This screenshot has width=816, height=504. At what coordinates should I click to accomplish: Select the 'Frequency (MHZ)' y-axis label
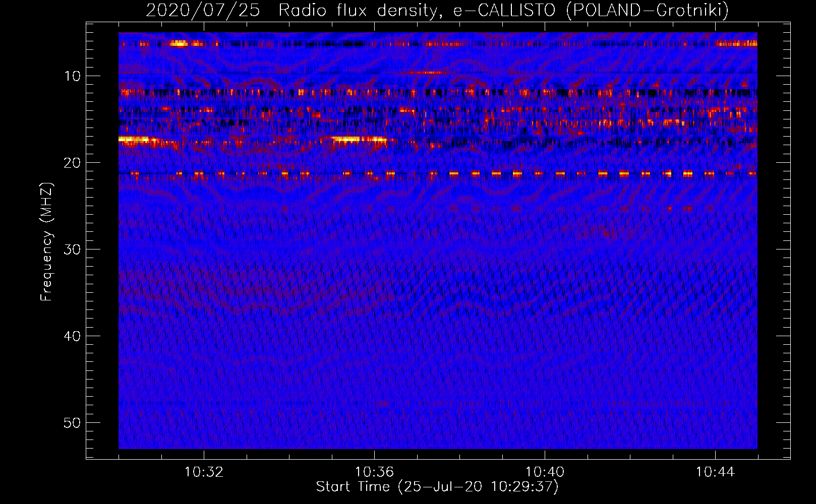tap(46, 242)
